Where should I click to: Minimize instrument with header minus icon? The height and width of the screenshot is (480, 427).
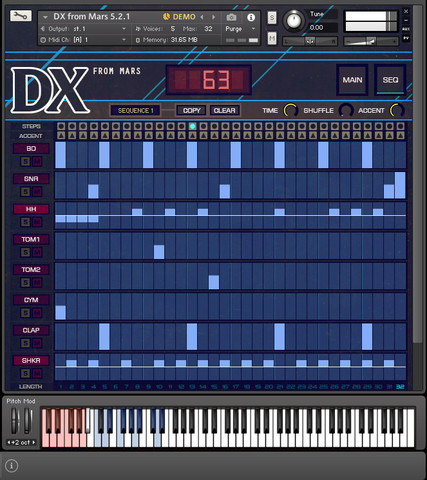(x=406, y=20)
